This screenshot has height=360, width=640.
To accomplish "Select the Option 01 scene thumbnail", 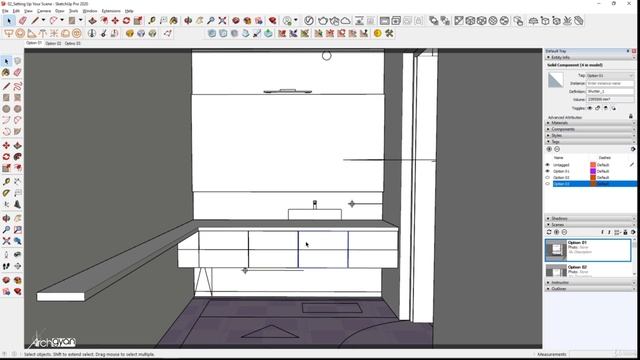I will [x=556, y=250].
